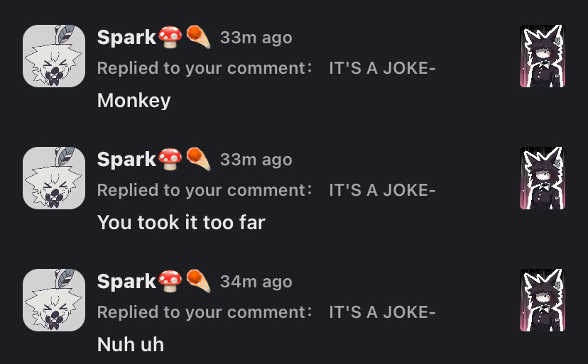Click the mushroom emoji above "You took it too far"
Image resolution: width=588 pixels, height=364 pixels.
pyautogui.click(x=171, y=160)
